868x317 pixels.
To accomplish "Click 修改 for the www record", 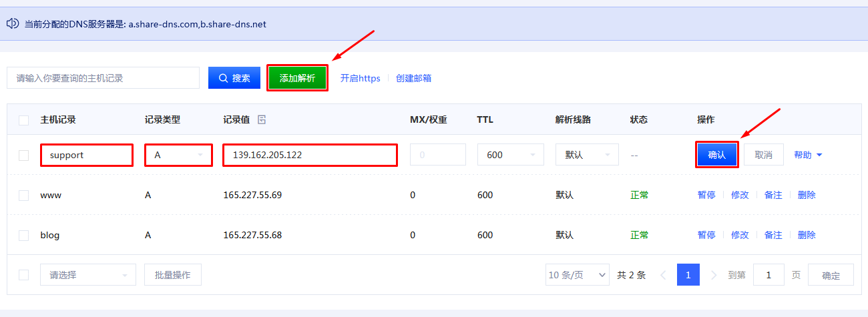I will tap(740, 196).
